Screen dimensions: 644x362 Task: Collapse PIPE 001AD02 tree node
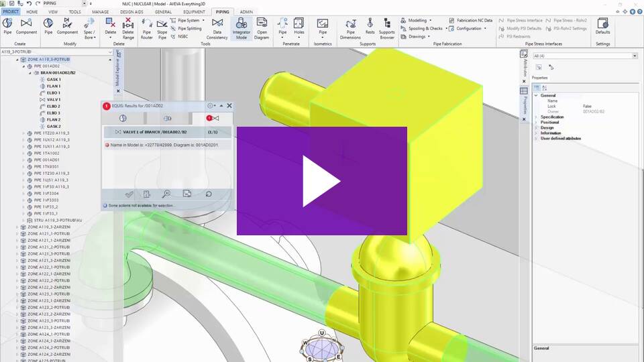pyautogui.click(x=23, y=66)
